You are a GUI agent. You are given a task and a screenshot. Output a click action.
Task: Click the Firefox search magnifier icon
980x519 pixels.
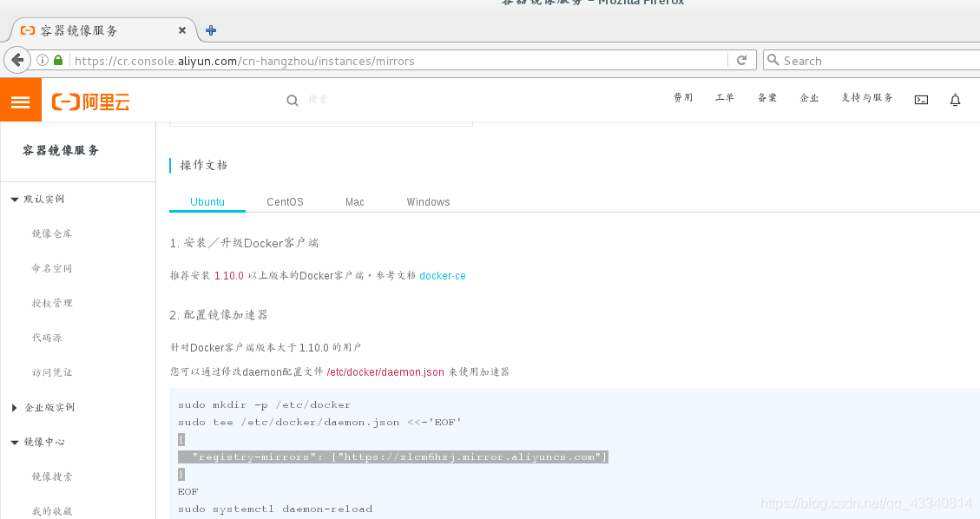pos(773,60)
